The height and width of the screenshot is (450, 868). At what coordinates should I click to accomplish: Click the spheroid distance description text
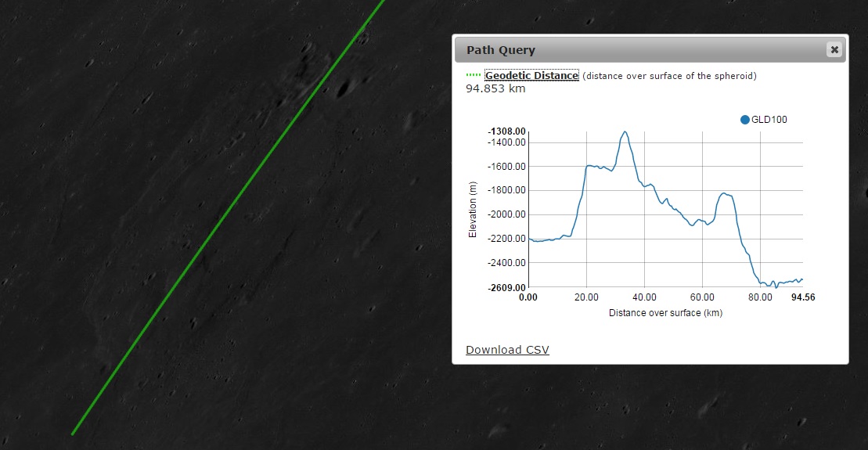point(669,76)
